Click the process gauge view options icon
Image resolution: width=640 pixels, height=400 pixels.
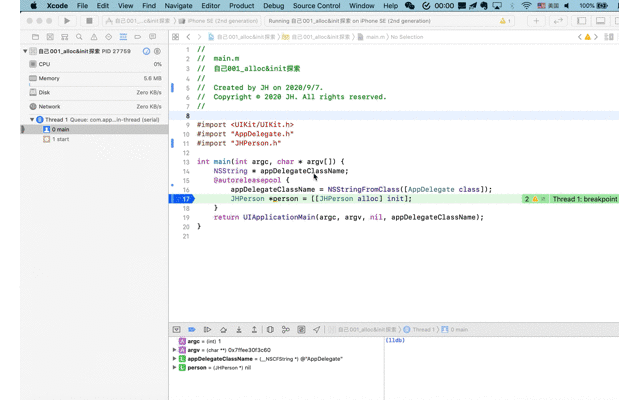click(146, 51)
